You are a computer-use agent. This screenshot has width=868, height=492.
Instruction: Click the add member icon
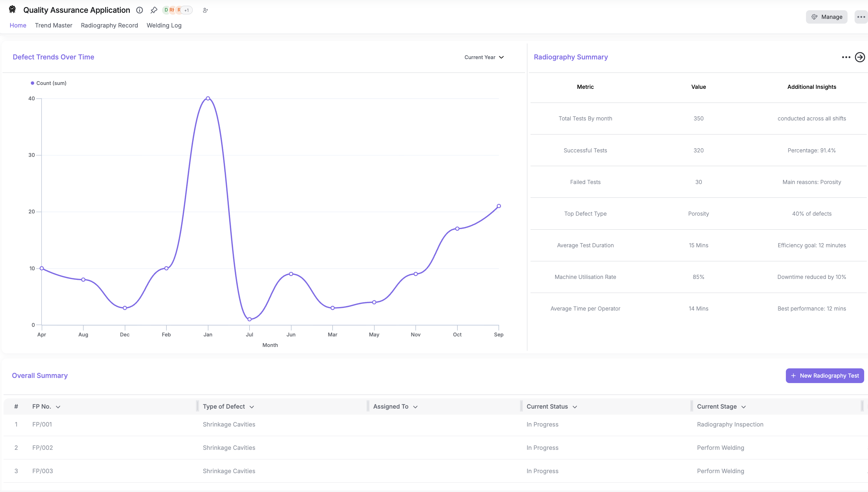point(205,10)
